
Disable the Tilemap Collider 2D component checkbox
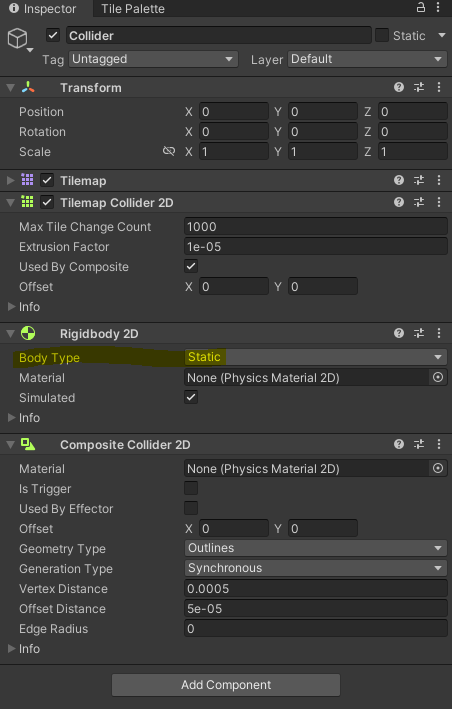pyautogui.click(x=47, y=202)
